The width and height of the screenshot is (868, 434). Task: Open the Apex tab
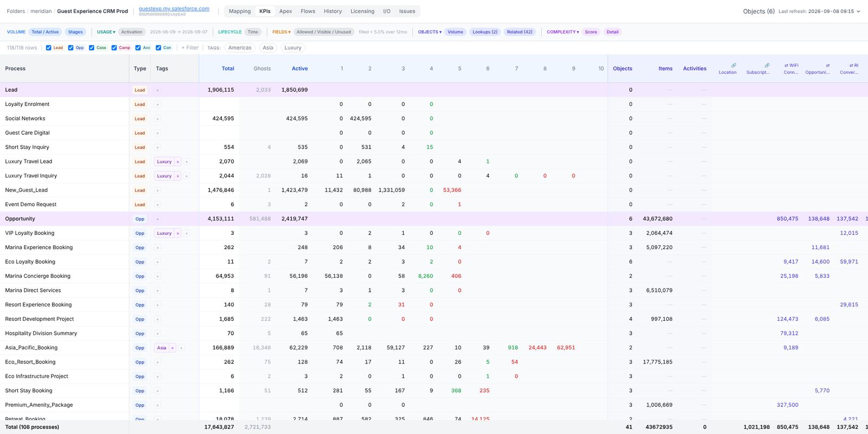[285, 11]
